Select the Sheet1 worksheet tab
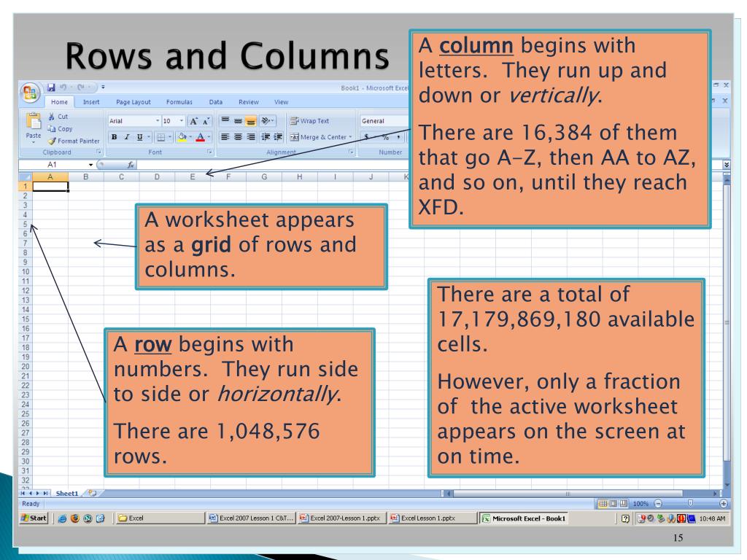The image size is (747, 560). (66, 494)
